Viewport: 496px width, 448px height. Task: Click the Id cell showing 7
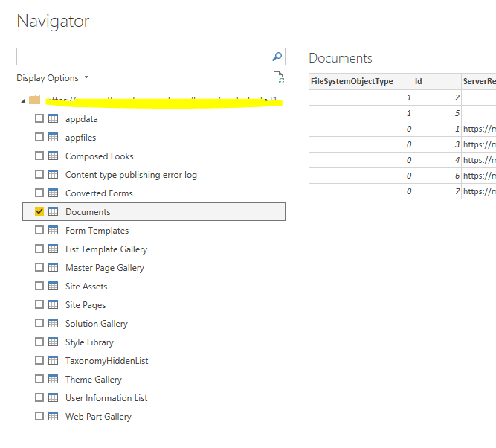click(x=437, y=191)
